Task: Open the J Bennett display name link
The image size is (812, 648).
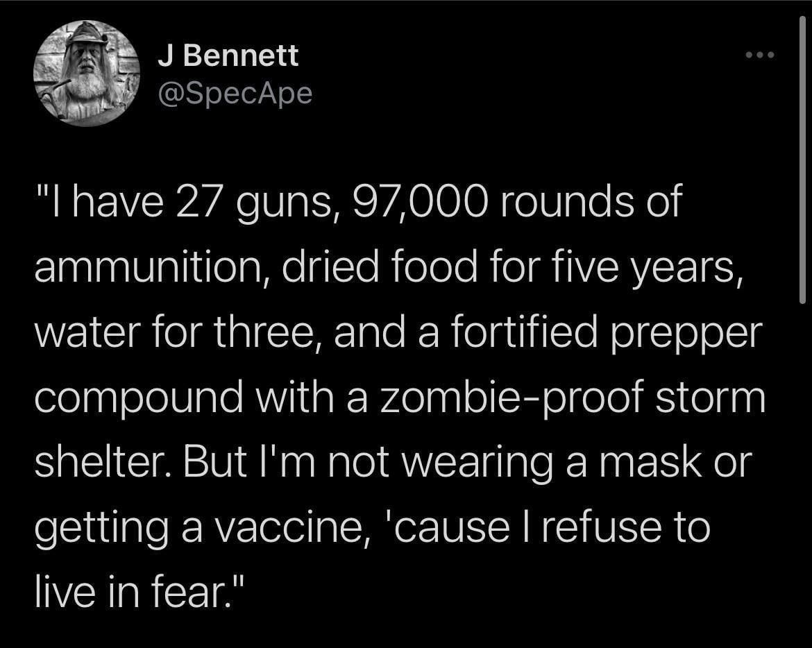Action: [x=228, y=56]
